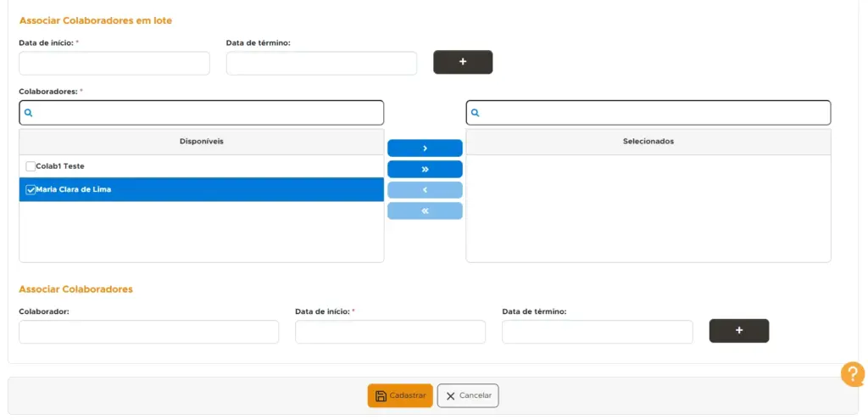Click the magnifier icon in the Disponíveis search

(x=29, y=113)
